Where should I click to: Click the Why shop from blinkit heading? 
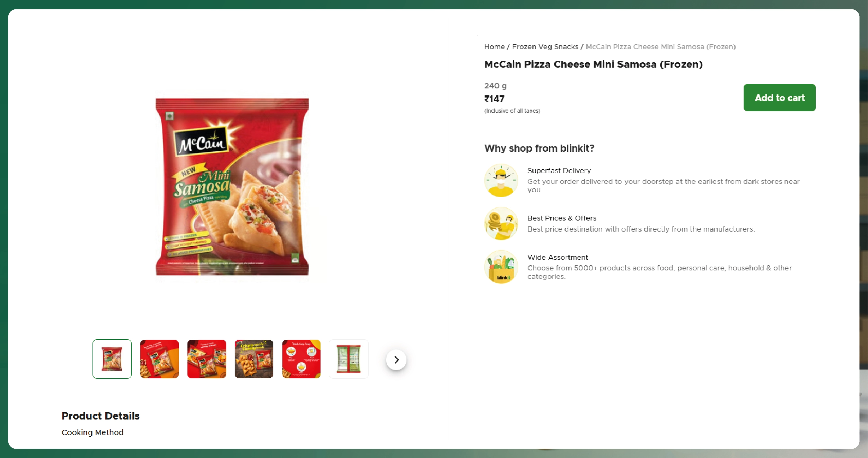539,148
